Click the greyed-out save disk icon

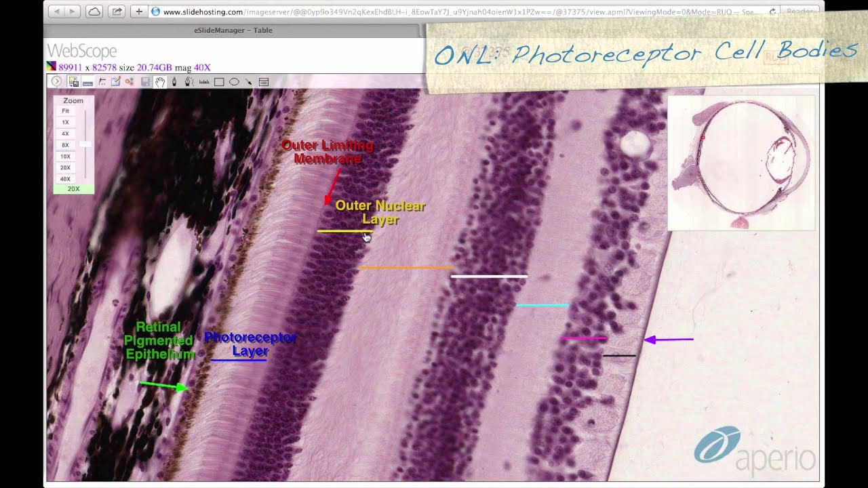(x=145, y=82)
